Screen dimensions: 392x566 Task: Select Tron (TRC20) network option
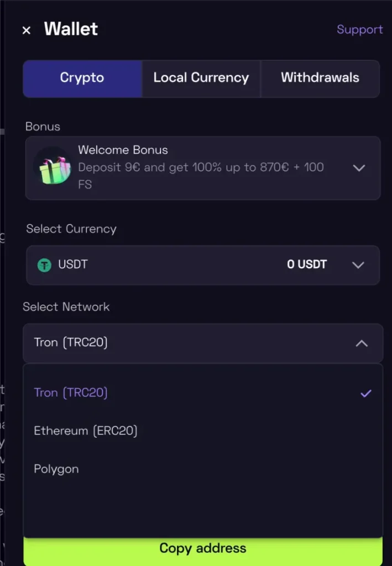71,393
